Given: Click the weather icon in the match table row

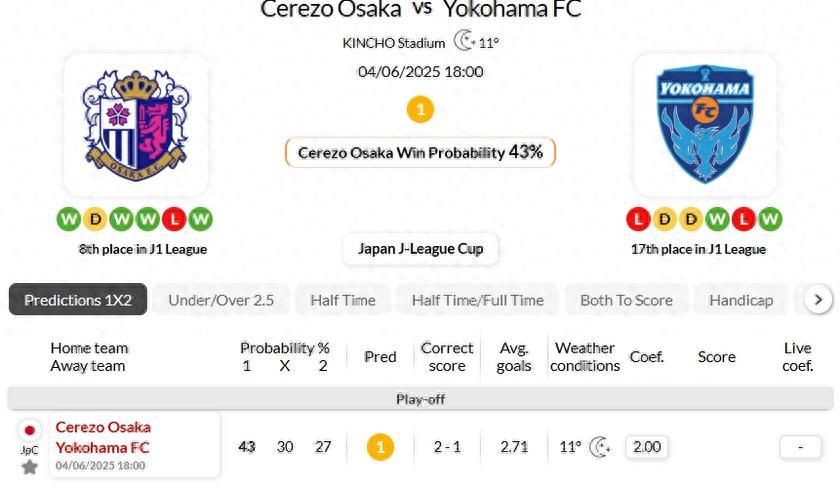Looking at the screenshot, I should tap(600, 447).
